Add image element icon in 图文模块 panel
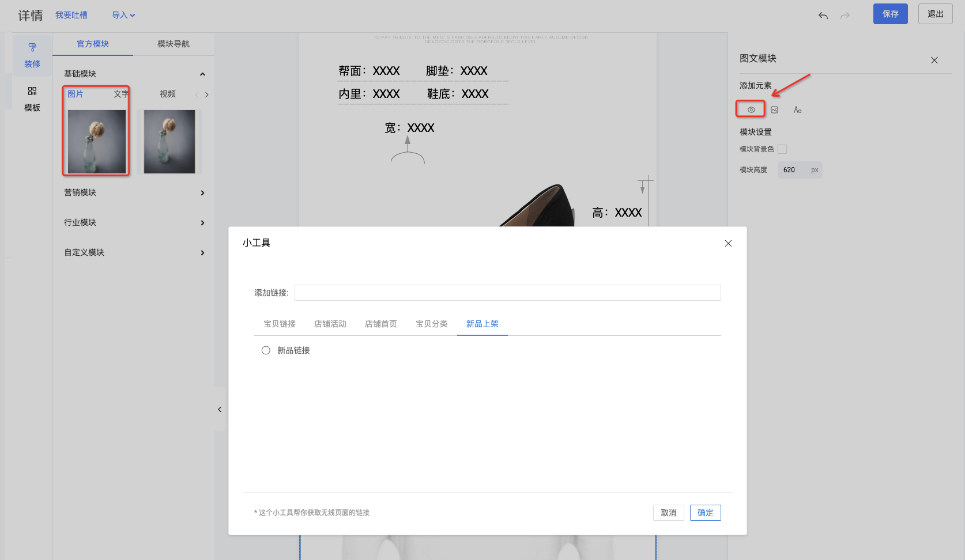Image resolution: width=965 pixels, height=560 pixels. click(x=775, y=109)
